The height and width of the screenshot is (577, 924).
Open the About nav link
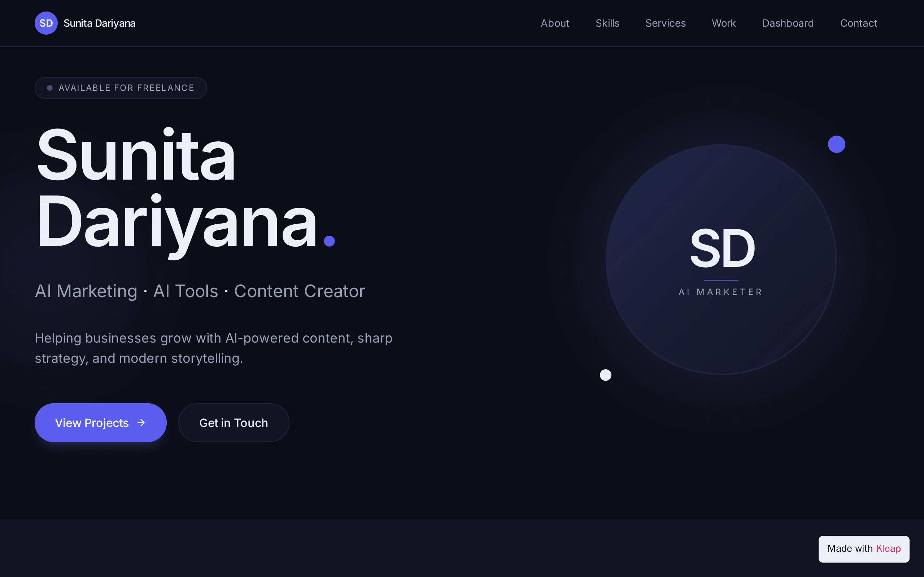coord(555,23)
